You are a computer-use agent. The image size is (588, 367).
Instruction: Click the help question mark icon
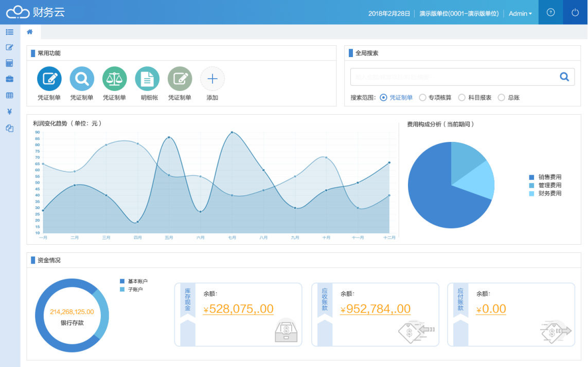point(550,12)
